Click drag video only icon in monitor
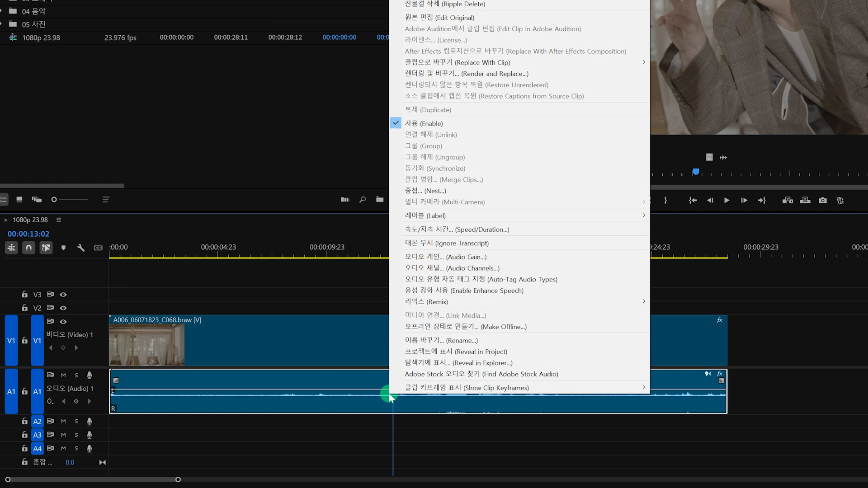Screen dimensions: 868x488 [709, 157]
